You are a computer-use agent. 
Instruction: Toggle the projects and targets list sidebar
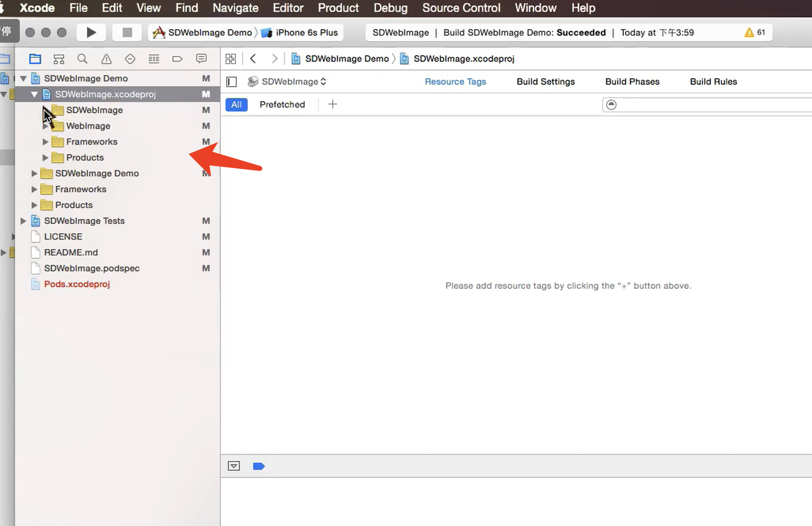pyautogui.click(x=231, y=82)
